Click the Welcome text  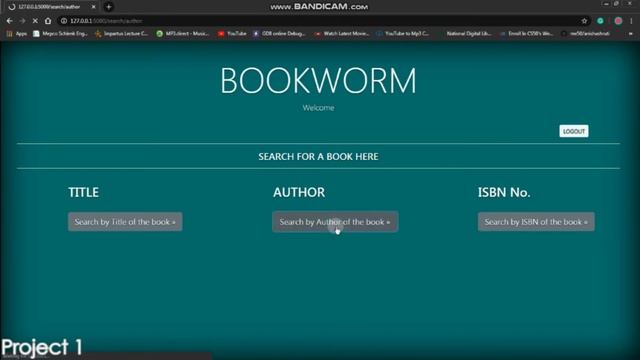(x=318, y=108)
